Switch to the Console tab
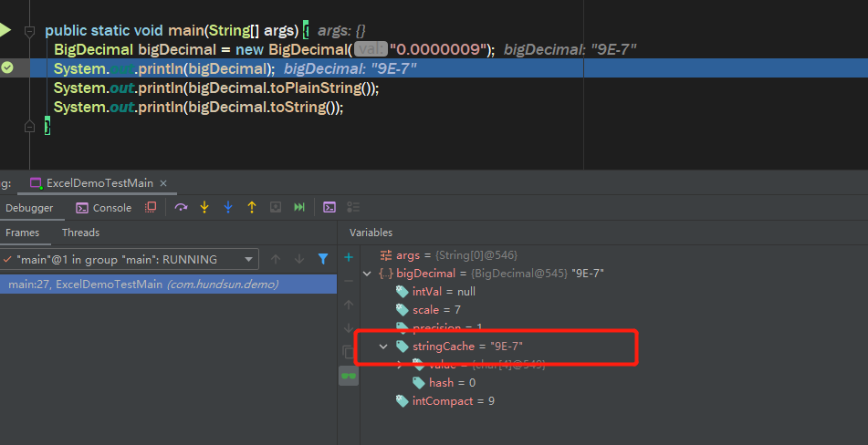The image size is (868, 445). (104, 208)
